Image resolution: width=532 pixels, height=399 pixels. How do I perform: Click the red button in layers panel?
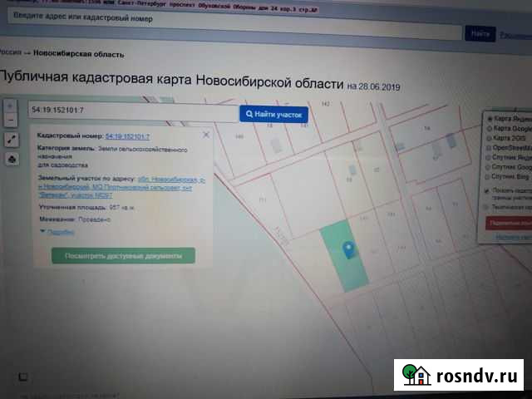point(509,224)
